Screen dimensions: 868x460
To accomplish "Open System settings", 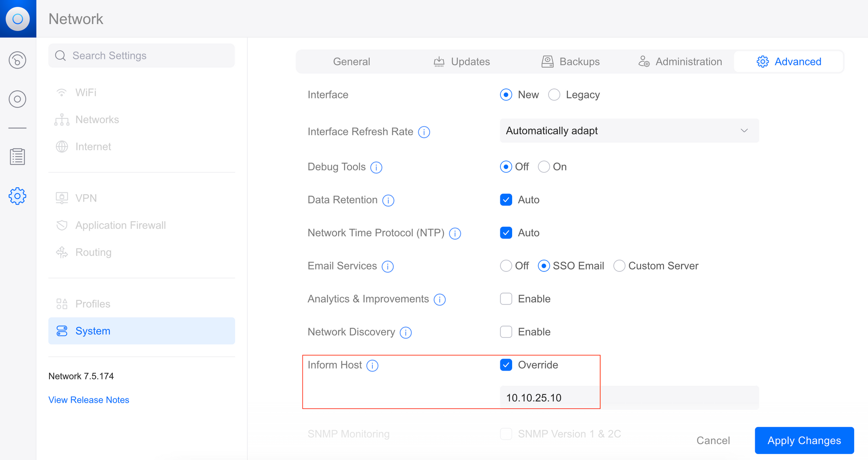I will (x=141, y=331).
